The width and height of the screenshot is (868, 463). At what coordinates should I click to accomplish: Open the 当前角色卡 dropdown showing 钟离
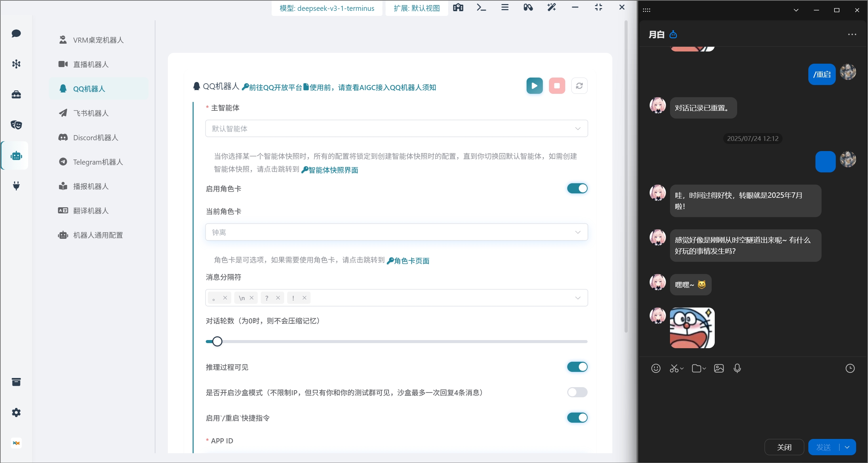coord(396,232)
